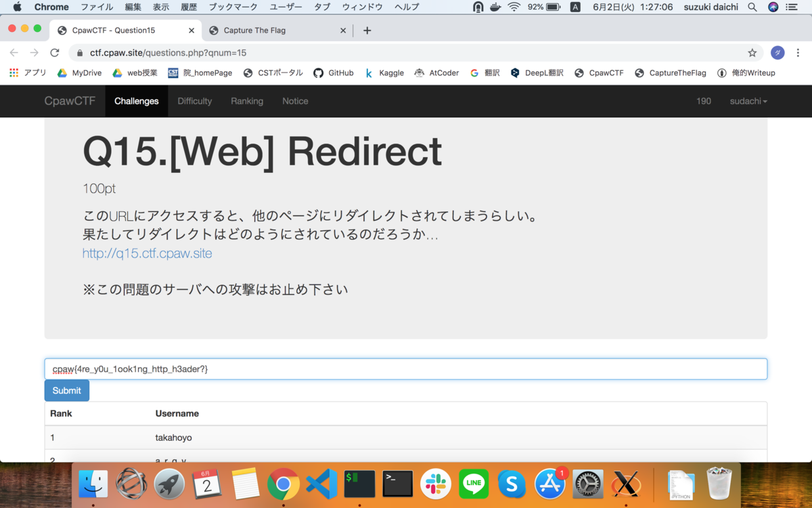Image resolution: width=812 pixels, height=508 pixels.
Task: Click the address bar URL
Action: (x=168, y=53)
